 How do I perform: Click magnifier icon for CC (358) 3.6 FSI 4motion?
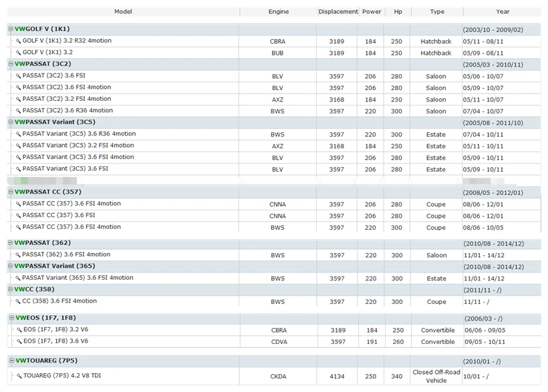[18, 301]
